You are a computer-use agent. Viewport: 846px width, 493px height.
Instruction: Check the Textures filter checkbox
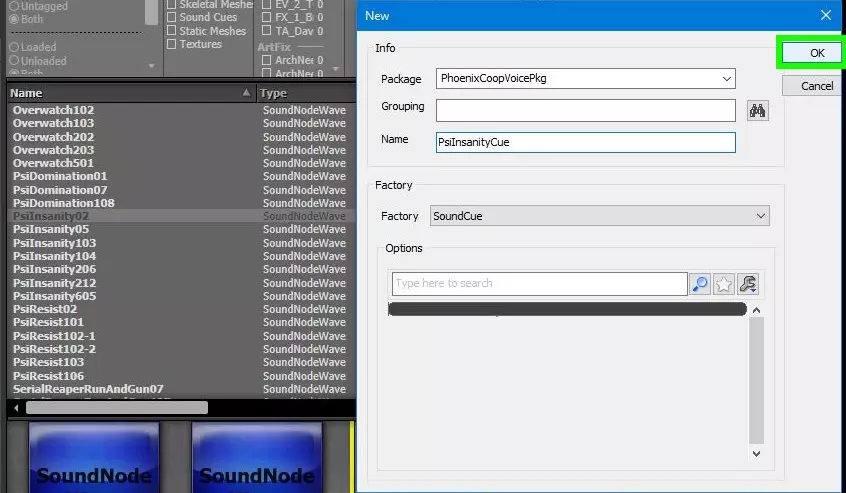click(172, 44)
